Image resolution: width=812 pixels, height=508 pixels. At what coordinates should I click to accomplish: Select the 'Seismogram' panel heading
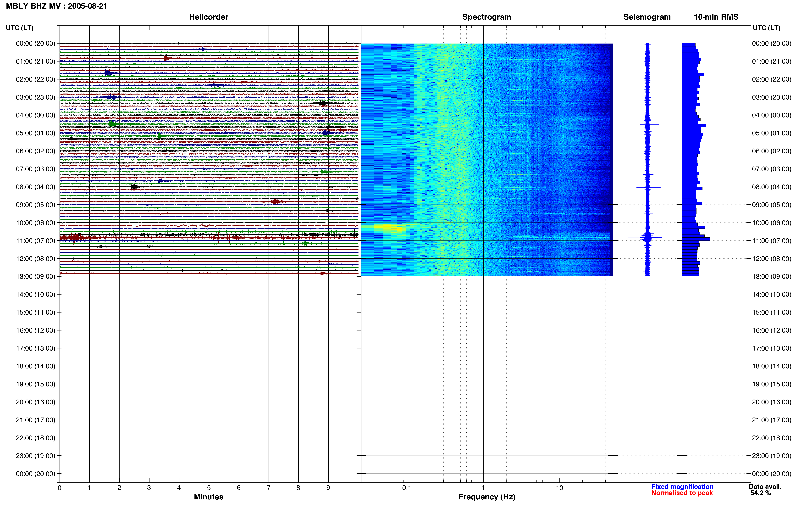point(647,17)
